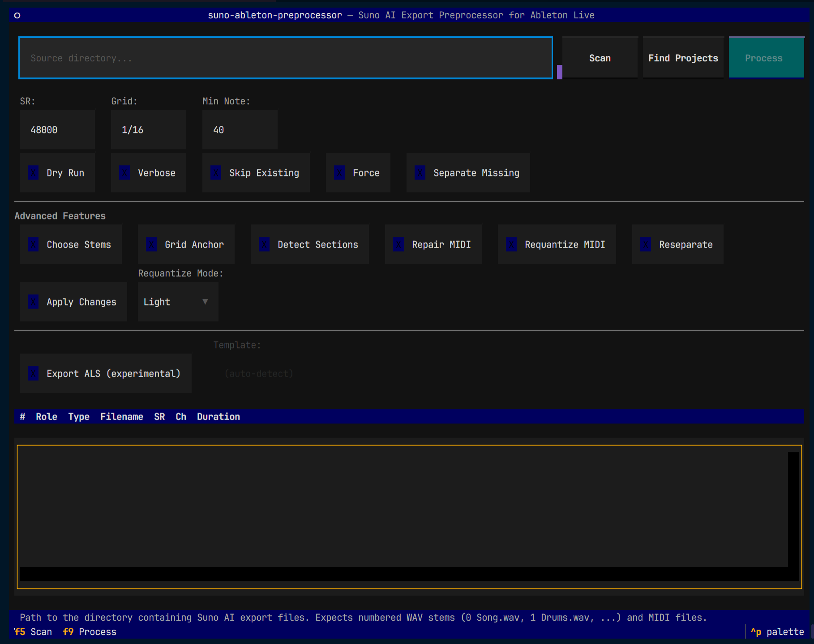Open the ^p palette in footer
Screen dimensions: 814x644
pyautogui.click(x=778, y=632)
